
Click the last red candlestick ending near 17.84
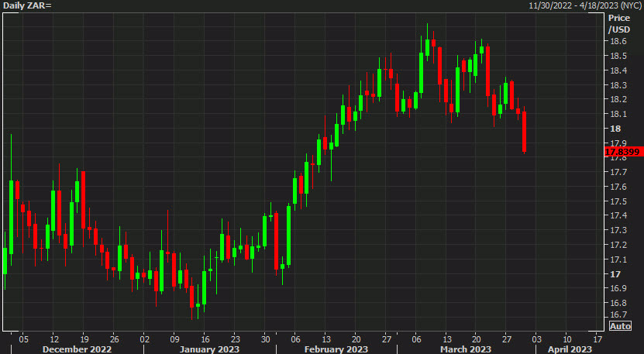tap(524, 132)
